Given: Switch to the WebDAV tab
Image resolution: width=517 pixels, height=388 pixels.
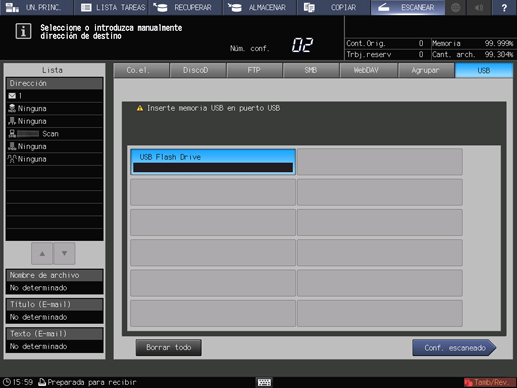Looking at the screenshot, I should [x=368, y=70].
